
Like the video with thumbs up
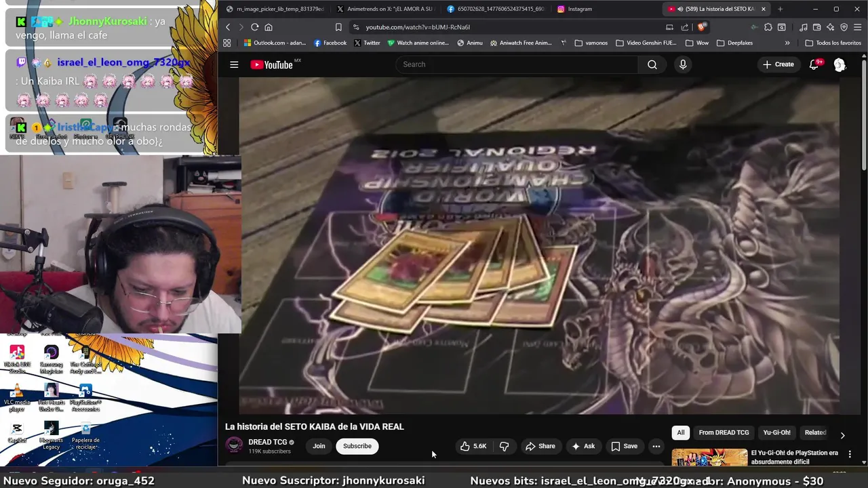point(473,446)
